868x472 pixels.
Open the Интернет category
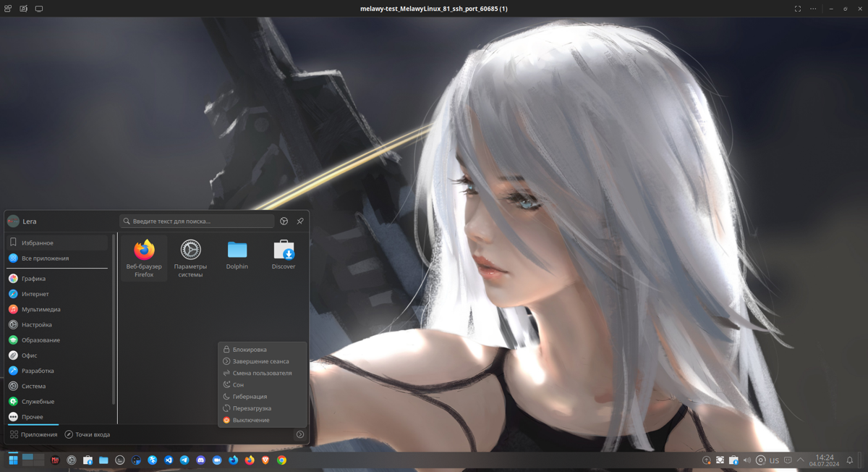pos(57,294)
